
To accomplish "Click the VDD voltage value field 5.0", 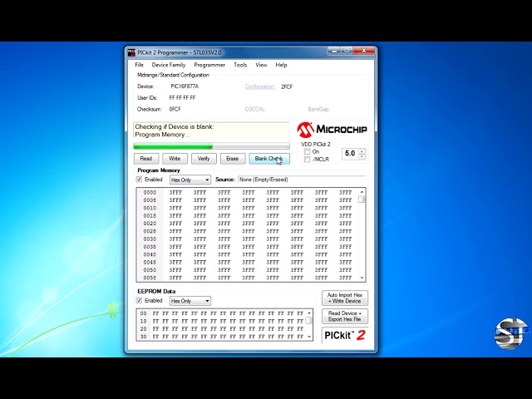I will 350,154.
